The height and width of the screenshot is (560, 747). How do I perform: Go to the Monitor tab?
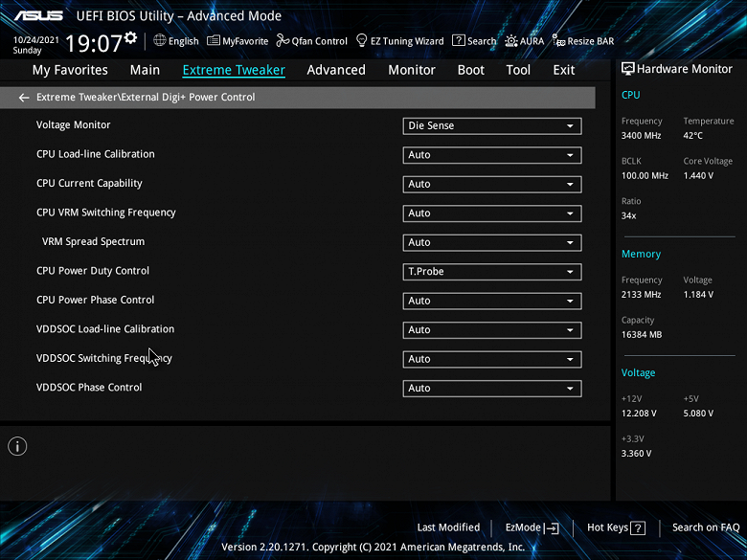(412, 70)
